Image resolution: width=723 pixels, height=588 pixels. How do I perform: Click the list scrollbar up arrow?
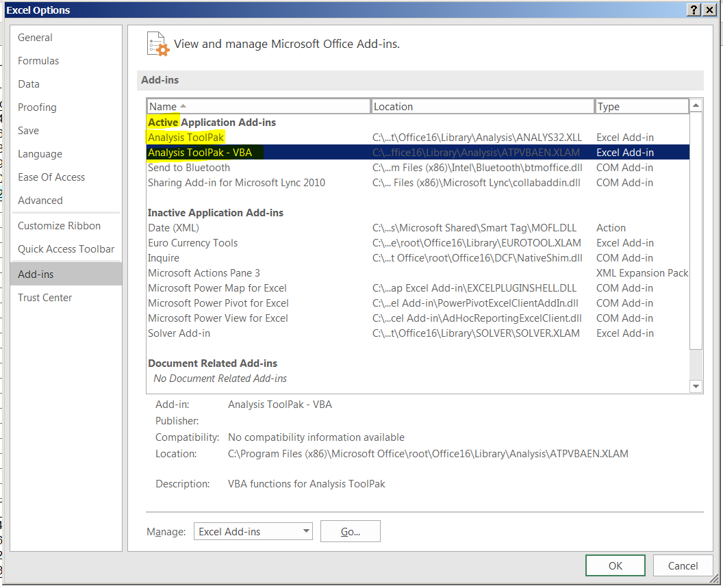[x=696, y=105]
